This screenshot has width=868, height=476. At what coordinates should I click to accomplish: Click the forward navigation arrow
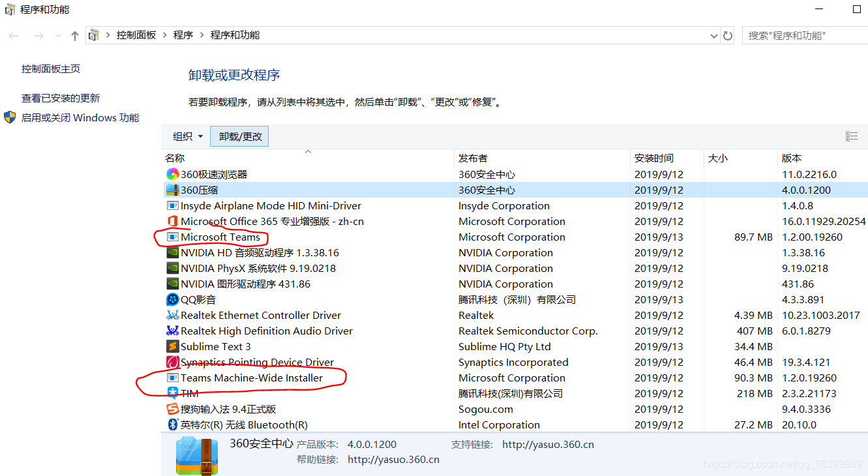pos(38,36)
